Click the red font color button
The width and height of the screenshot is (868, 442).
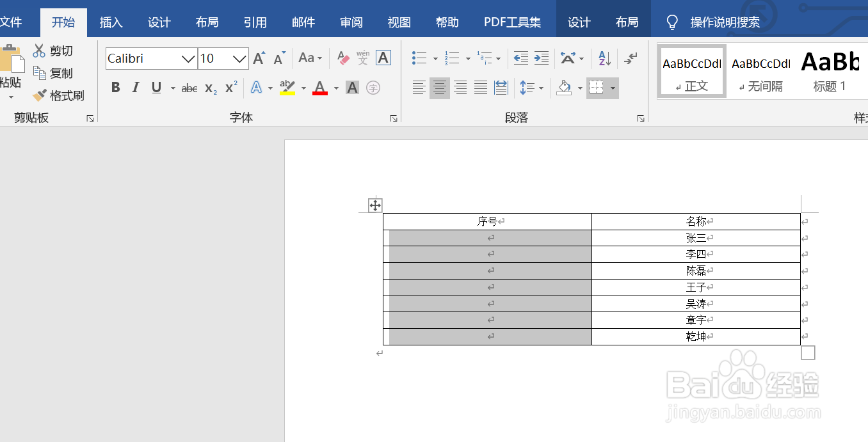click(x=320, y=88)
